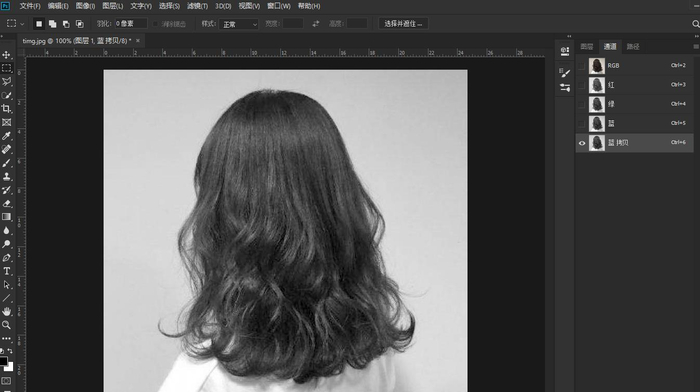Select the Hand tool
Image resolution: width=700 pixels, height=392 pixels.
tap(6, 311)
